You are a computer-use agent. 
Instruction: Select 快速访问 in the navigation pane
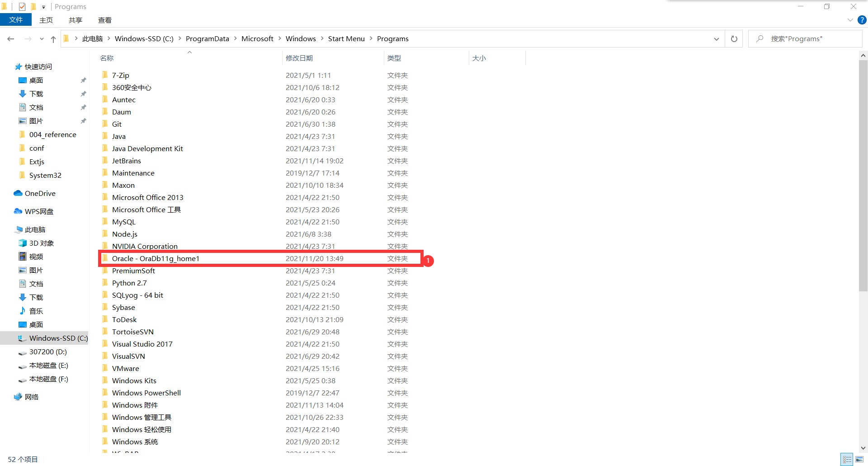click(x=38, y=67)
